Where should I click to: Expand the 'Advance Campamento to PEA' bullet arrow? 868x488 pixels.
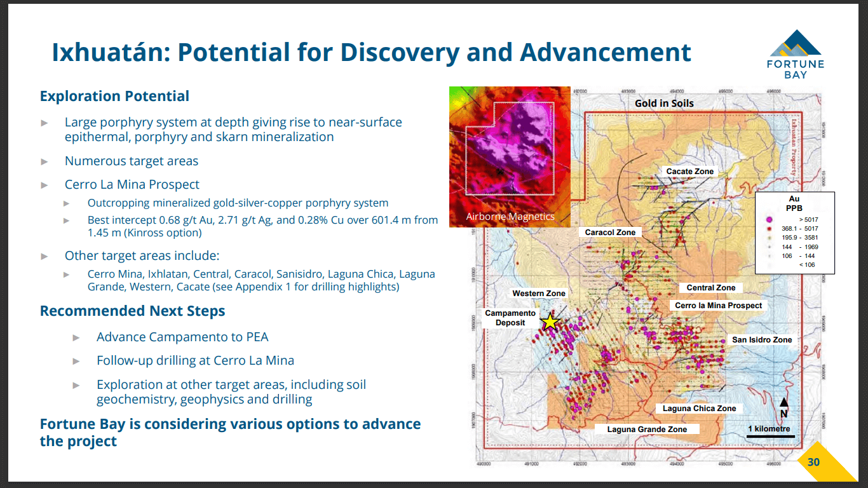(x=75, y=337)
